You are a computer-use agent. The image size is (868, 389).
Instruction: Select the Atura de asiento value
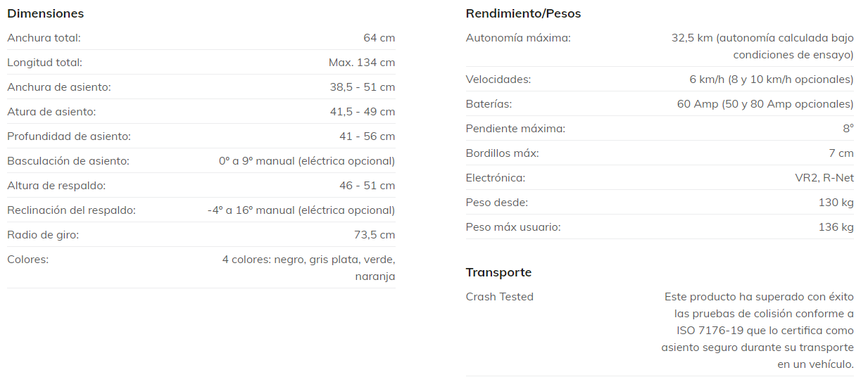pyautogui.click(x=367, y=111)
